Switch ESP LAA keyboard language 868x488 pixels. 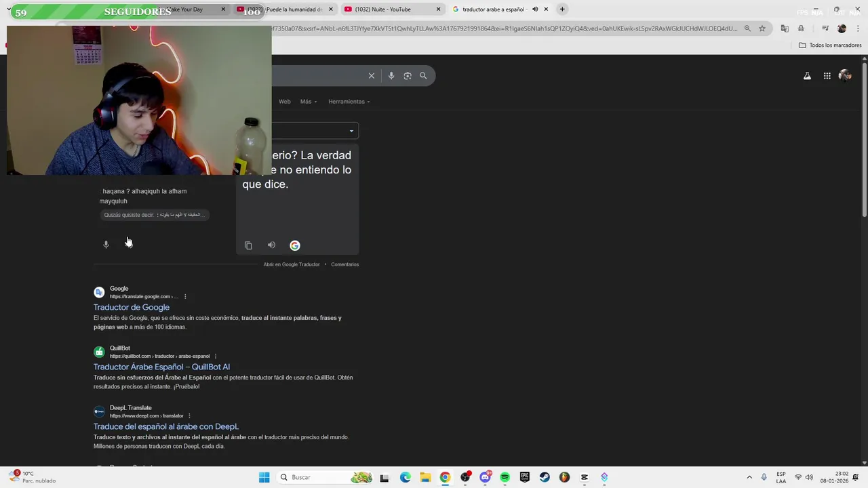pyautogui.click(x=781, y=477)
